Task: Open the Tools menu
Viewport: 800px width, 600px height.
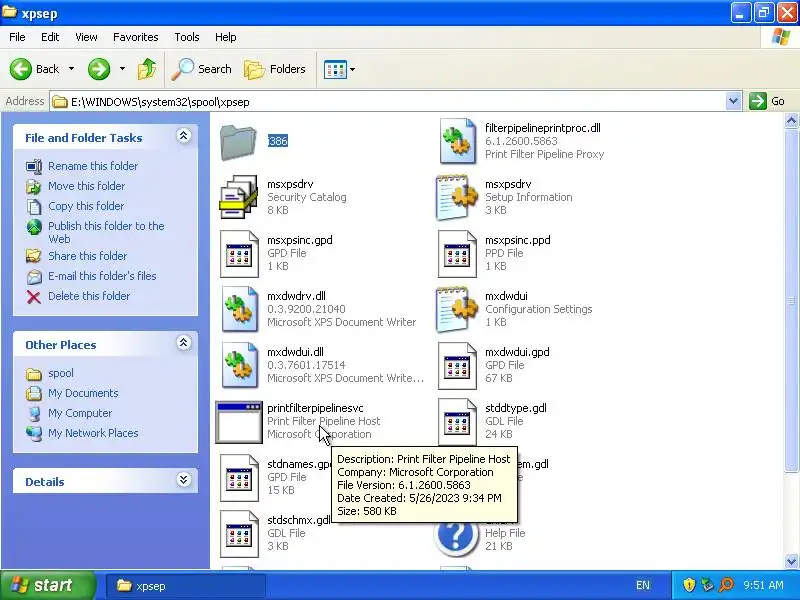Action: [x=187, y=37]
